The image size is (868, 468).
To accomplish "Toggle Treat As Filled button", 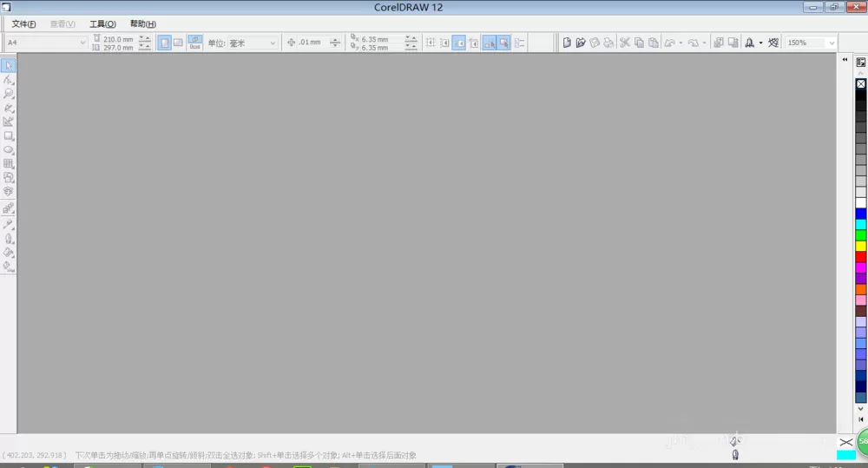I will (x=503, y=43).
